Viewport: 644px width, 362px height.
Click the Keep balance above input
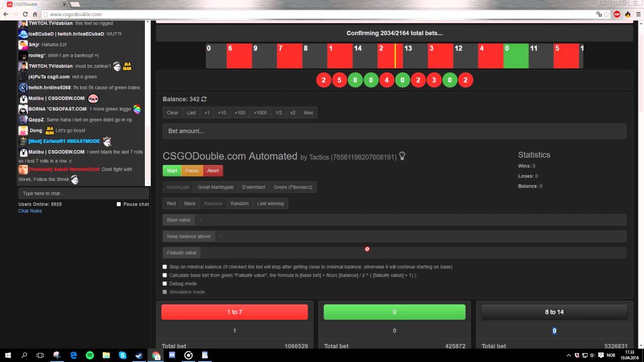click(x=421, y=236)
